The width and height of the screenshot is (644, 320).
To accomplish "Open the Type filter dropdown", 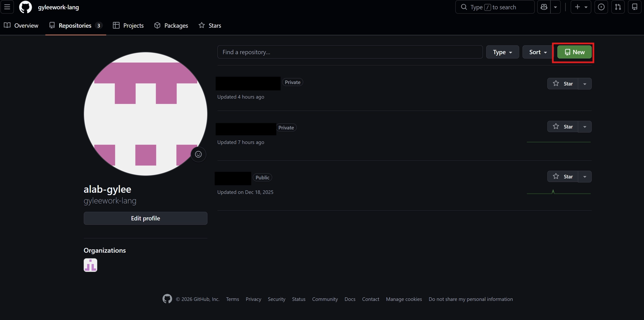I will (502, 52).
